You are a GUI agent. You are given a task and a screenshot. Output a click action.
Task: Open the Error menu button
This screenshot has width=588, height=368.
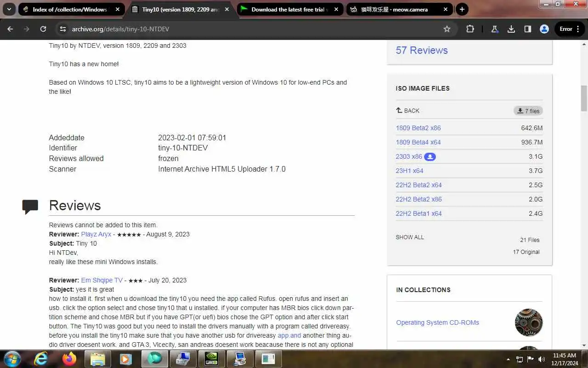(x=570, y=29)
